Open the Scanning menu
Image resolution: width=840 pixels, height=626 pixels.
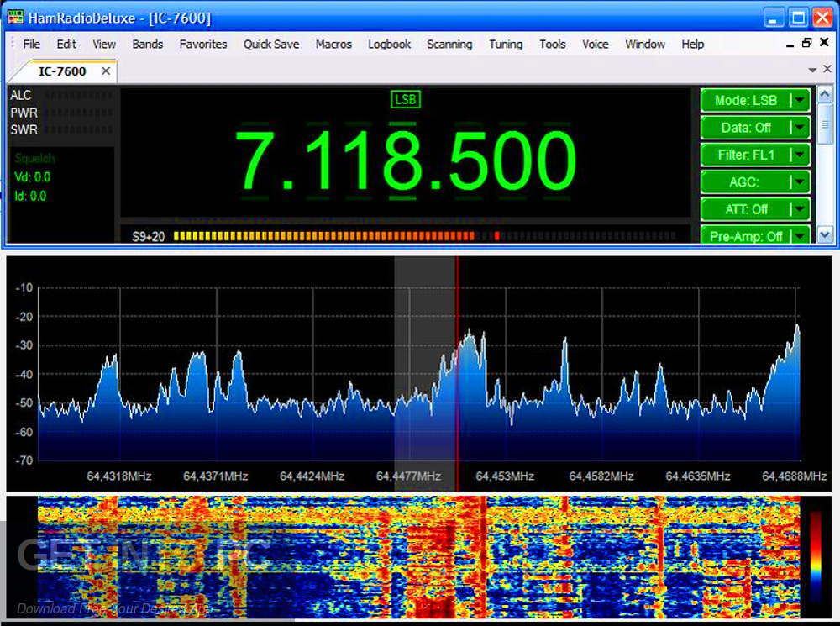click(x=449, y=44)
